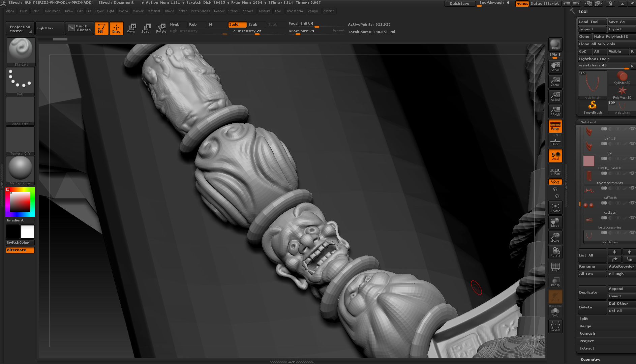Click Make PolyMesh3D button
636x364 pixels.
coord(614,36)
